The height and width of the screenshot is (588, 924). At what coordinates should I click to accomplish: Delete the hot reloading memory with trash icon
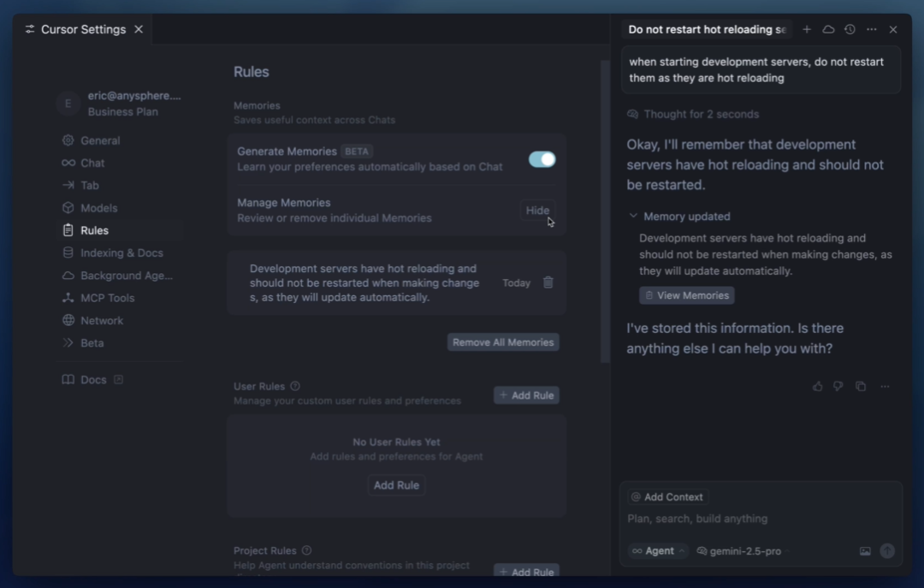[548, 282]
